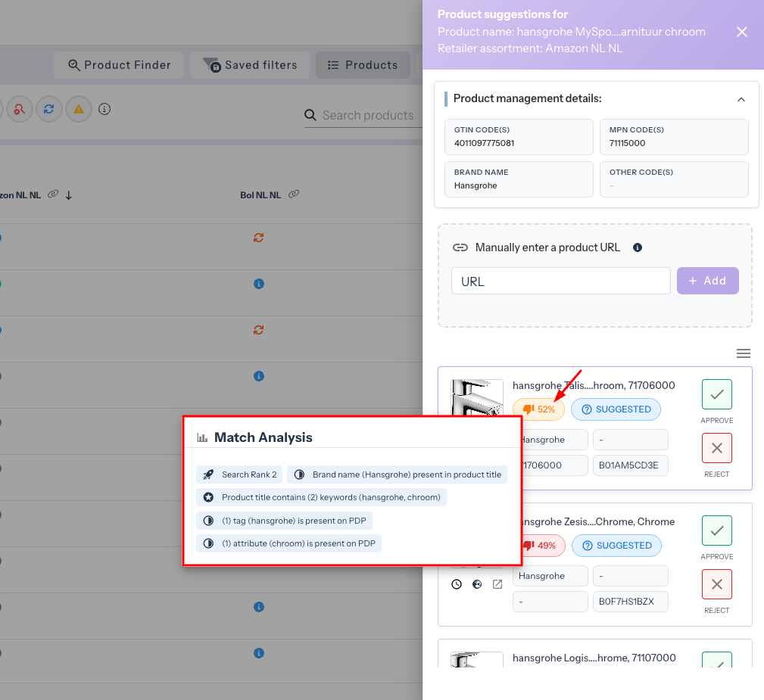Sort the Amazon NL NL column by arrow

(69, 195)
